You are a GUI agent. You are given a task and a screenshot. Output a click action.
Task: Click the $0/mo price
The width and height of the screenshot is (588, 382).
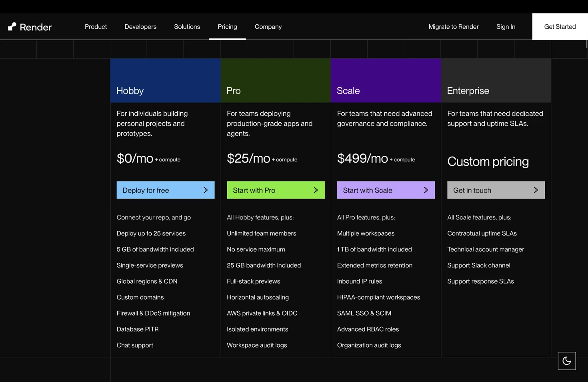click(x=135, y=159)
